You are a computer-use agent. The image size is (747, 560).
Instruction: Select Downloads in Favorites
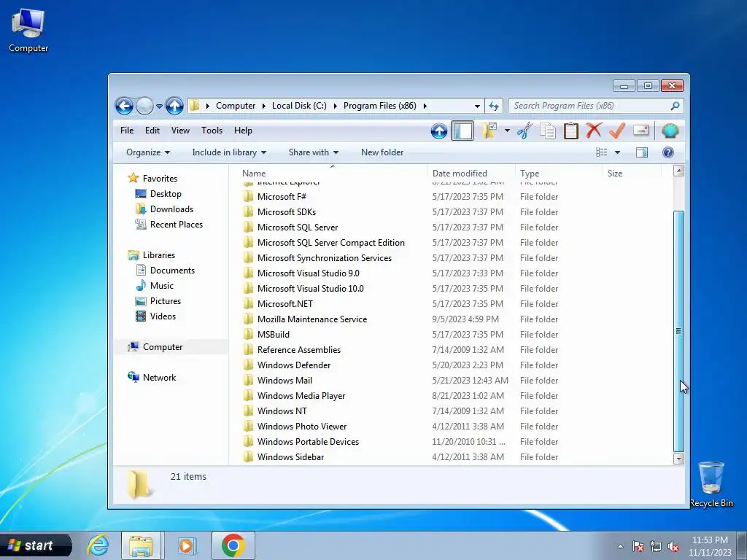pyautogui.click(x=171, y=209)
